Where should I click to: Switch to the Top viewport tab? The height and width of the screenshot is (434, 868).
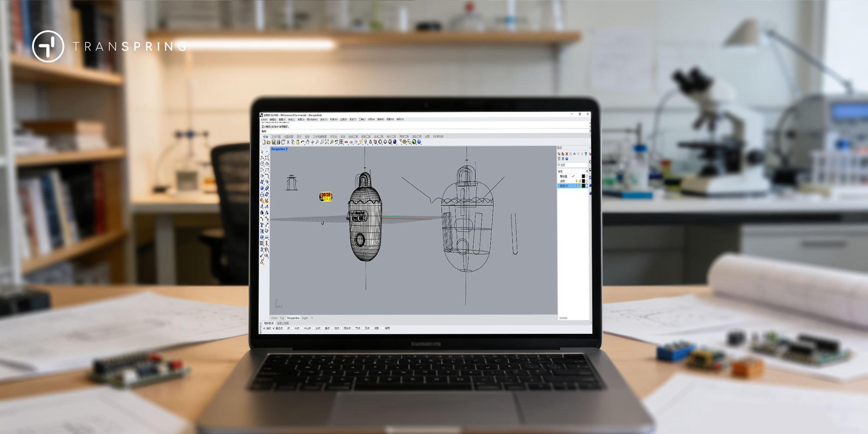282,318
